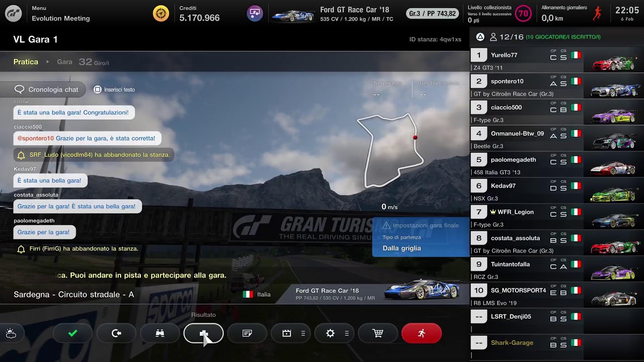
Task: Select player paolomegadeth in the list
Action: (x=557, y=165)
